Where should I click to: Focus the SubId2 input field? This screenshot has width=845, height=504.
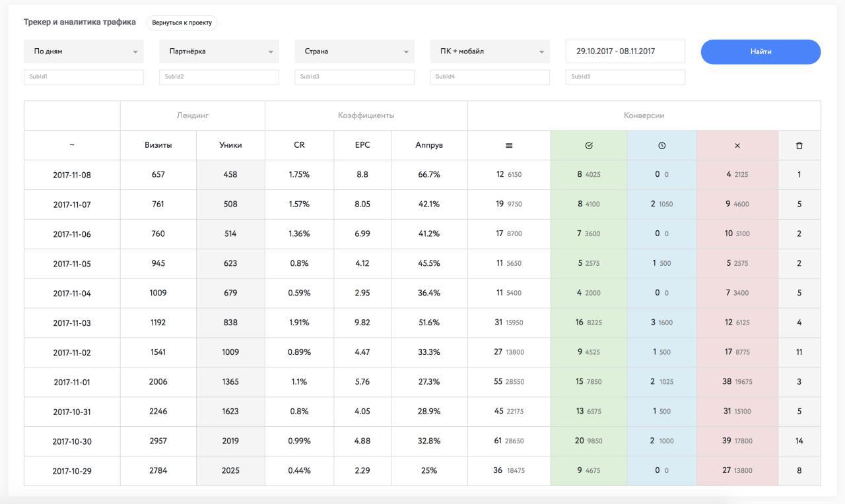[219, 77]
